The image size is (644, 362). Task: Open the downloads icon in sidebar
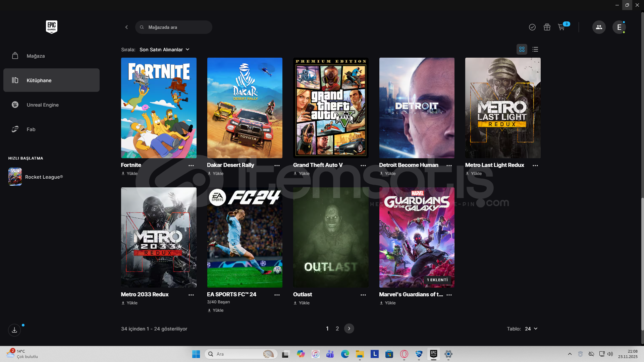coord(14,330)
